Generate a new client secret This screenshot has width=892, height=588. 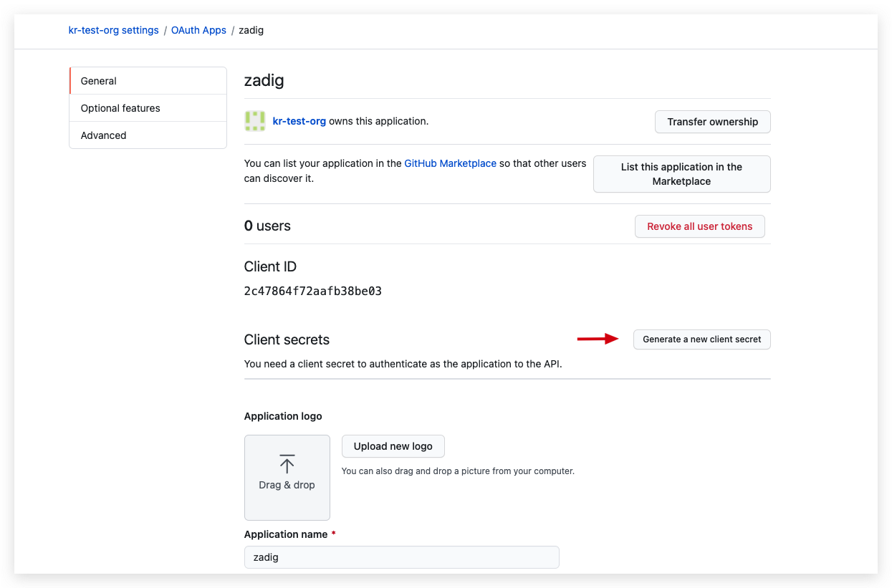(x=701, y=339)
